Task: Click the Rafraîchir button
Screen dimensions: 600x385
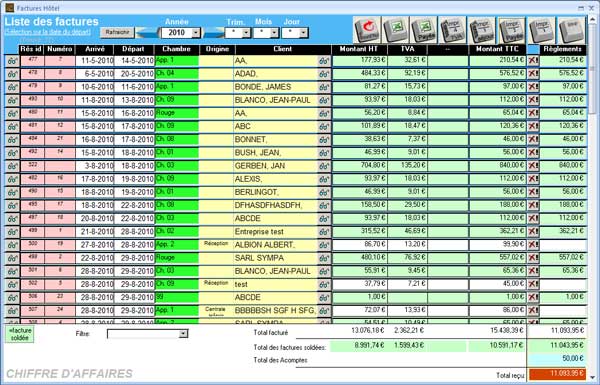Action: coord(117,33)
